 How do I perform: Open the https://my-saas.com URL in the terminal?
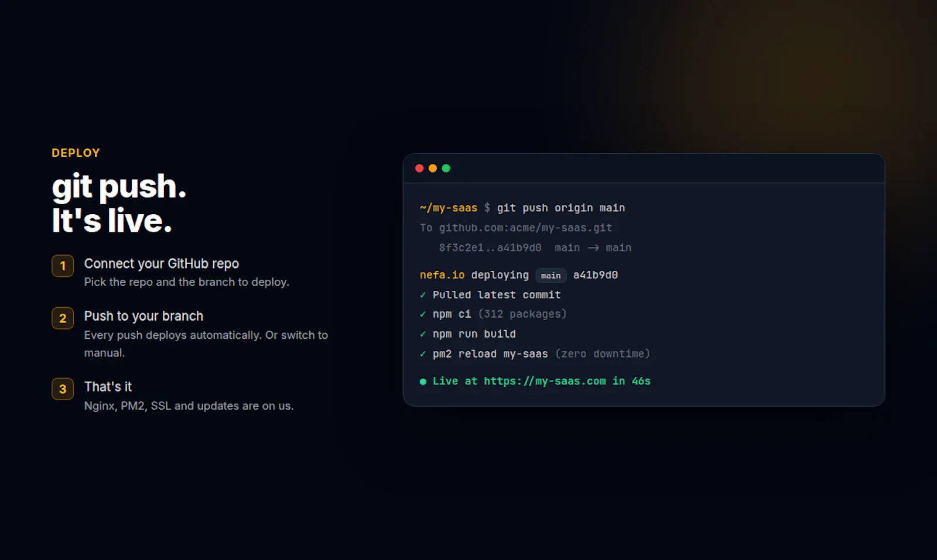545,381
